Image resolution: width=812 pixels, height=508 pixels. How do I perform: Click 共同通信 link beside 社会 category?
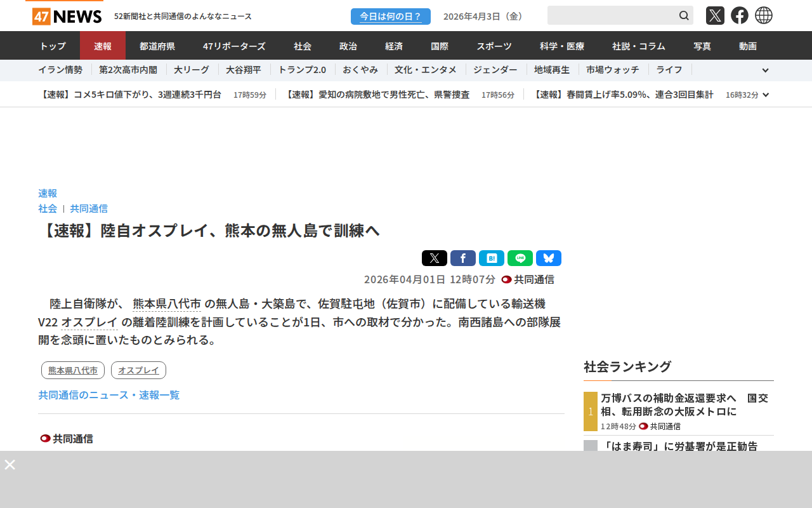coord(89,208)
